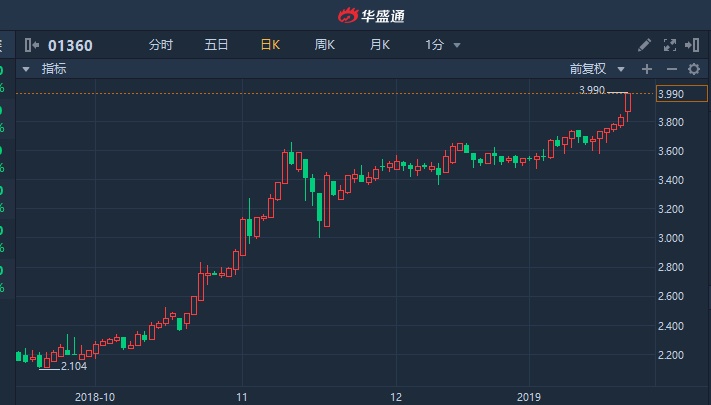
Task: Click the 11 month axis label
Action: click(242, 397)
